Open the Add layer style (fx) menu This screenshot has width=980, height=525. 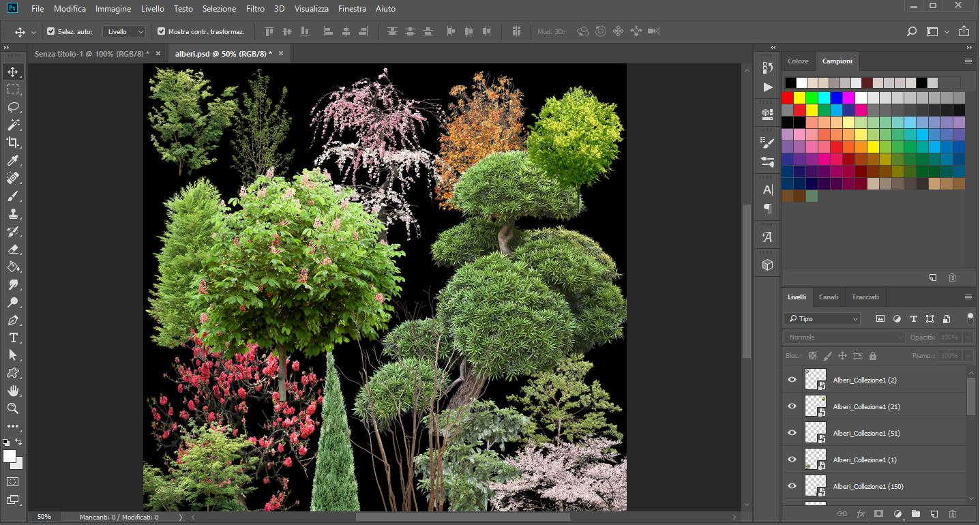860,514
